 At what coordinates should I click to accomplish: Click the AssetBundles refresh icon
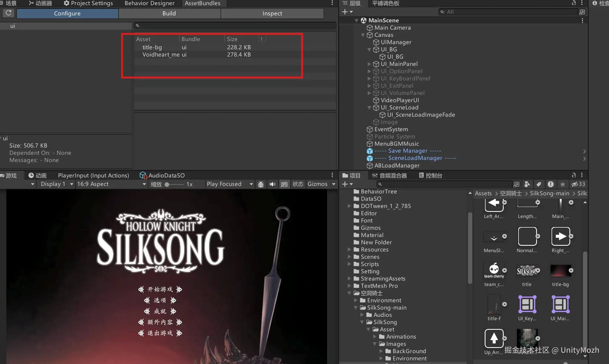(x=8, y=13)
